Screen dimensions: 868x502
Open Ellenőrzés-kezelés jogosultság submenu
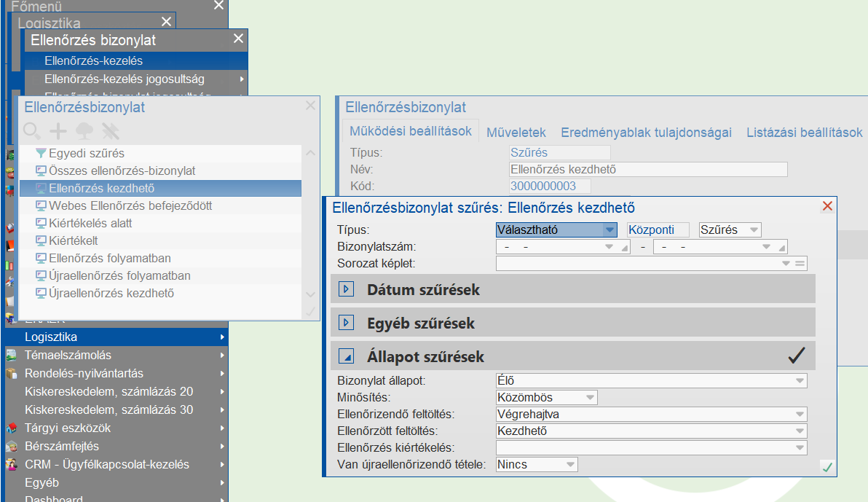pos(136,79)
